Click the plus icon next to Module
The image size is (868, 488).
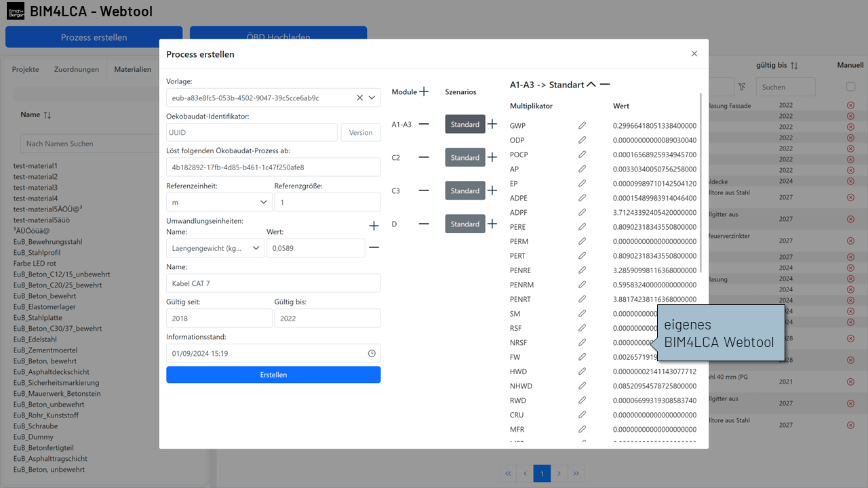pos(424,91)
